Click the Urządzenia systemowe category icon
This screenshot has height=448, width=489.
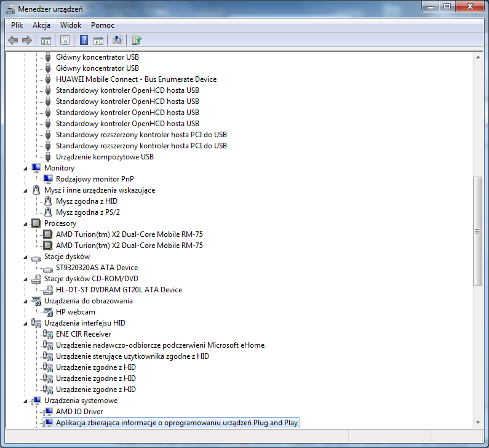tap(36, 401)
